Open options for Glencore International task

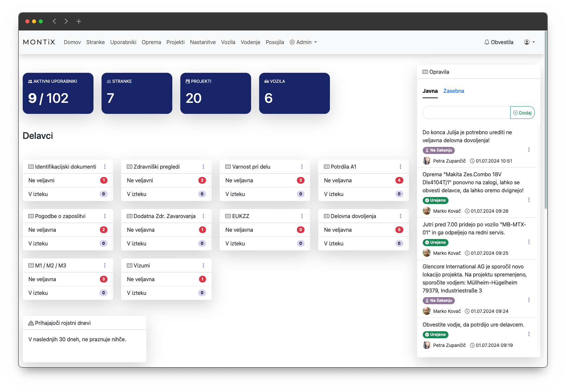pyautogui.click(x=529, y=300)
